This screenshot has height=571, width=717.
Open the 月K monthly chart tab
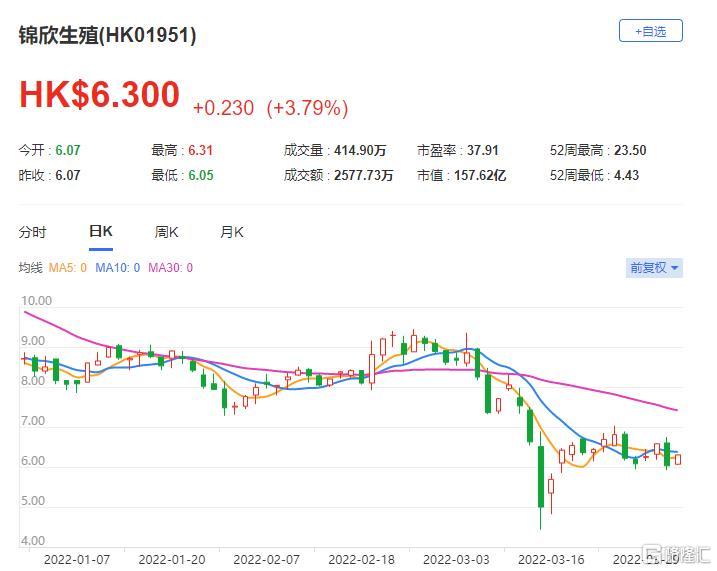pyautogui.click(x=232, y=232)
